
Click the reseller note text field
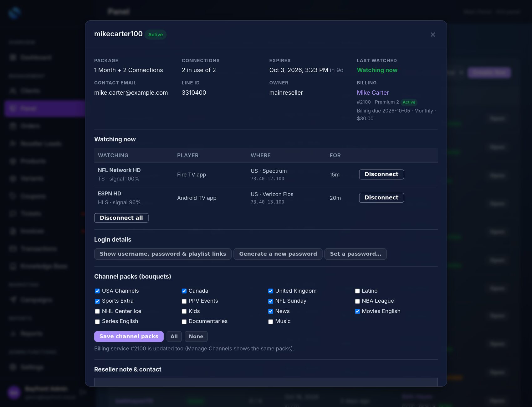click(266, 382)
